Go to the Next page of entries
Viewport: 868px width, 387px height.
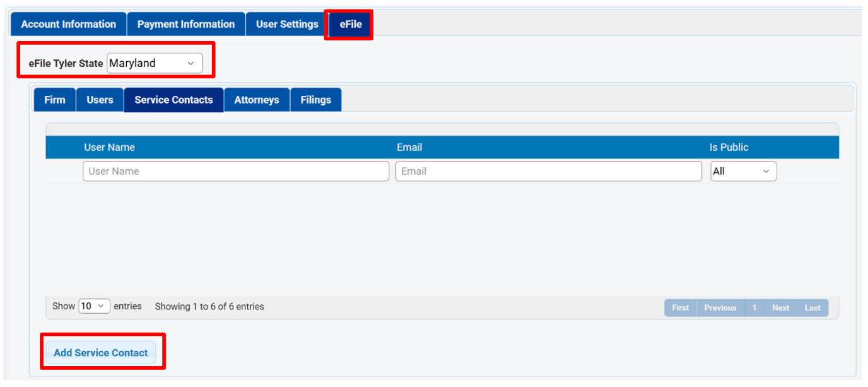[780, 308]
